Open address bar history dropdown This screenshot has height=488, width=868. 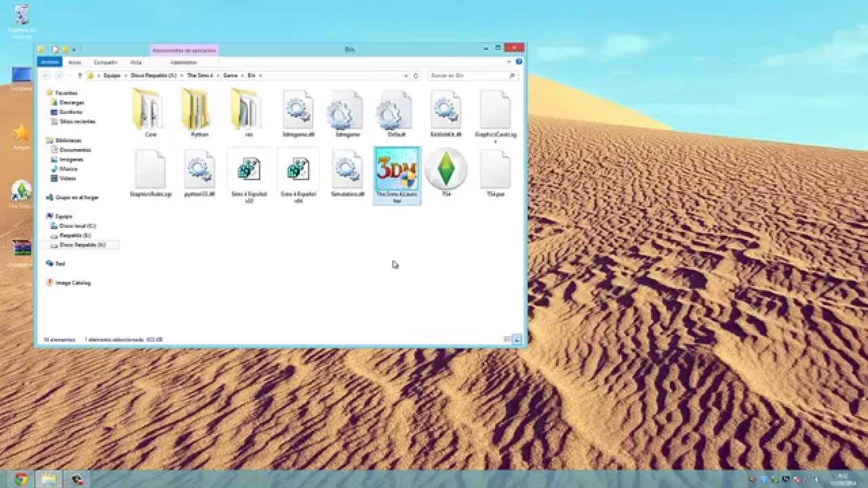[406, 75]
